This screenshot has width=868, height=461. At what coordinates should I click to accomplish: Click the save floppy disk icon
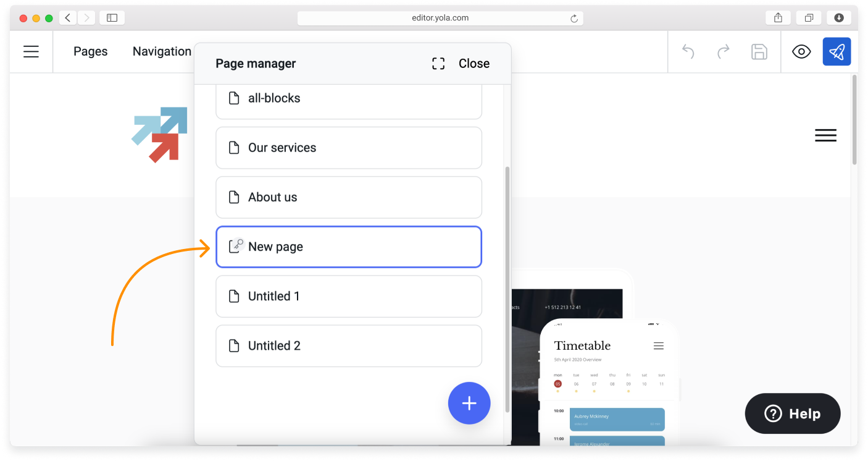tap(759, 52)
